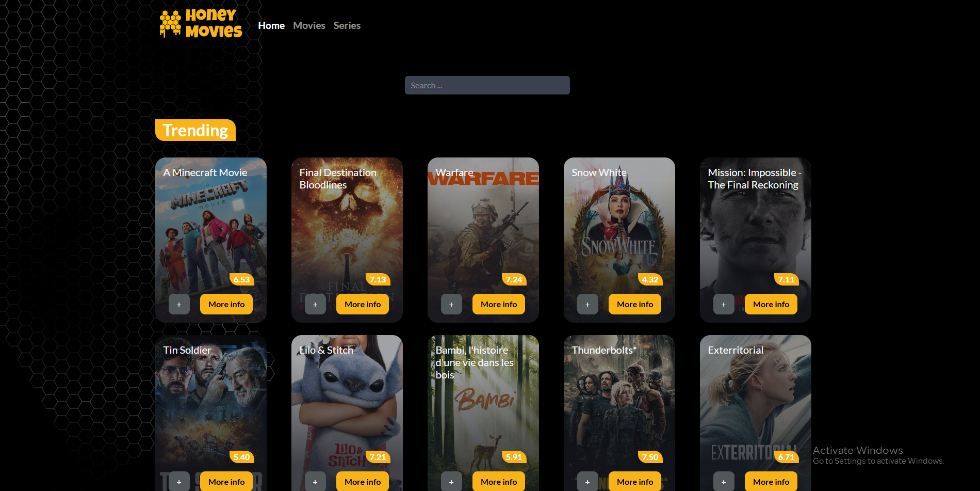This screenshot has height=491, width=980.
Task: Click the 6.71 rating on Exterritorial
Action: pyautogui.click(x=786, y=457)
